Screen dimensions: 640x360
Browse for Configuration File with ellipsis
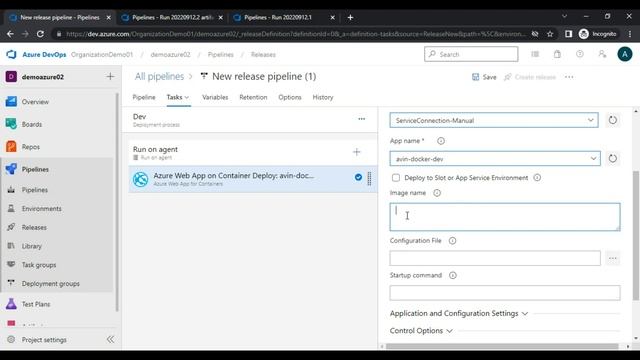tap(613, 258)
